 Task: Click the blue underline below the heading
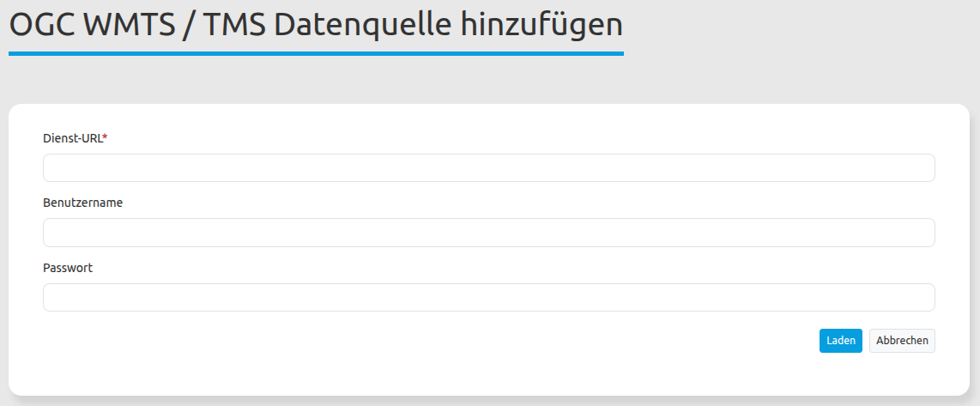click(x=316, y=53)
